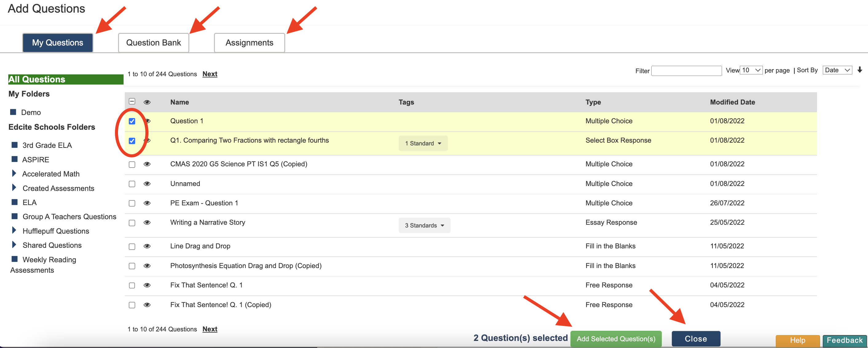Click Add Selected Question(s) button
This screenshot has width=868, height=348.
click(x=616, y=339)
